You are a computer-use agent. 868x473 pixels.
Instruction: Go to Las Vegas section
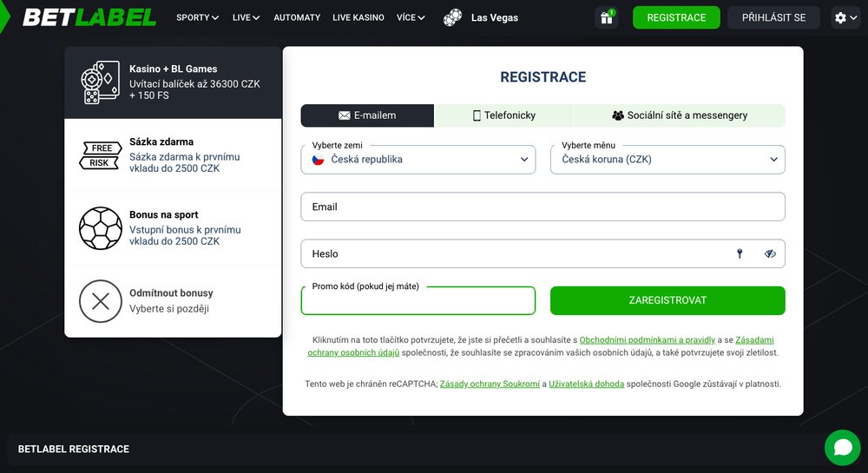click(495, 17)
